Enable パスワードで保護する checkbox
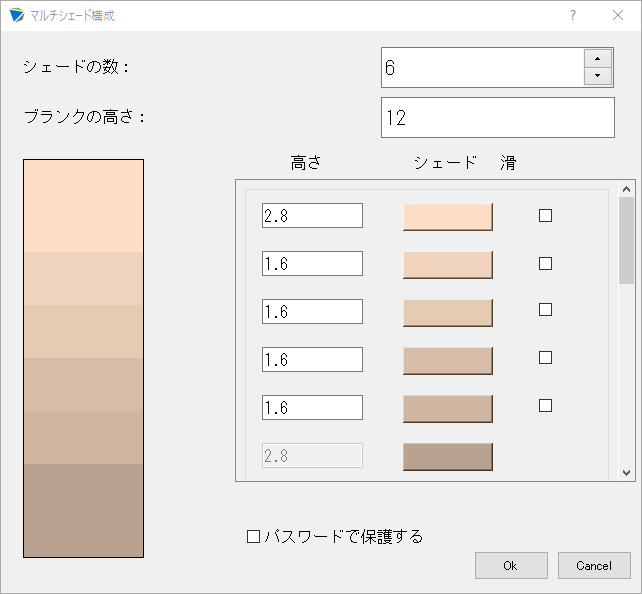This screenshot has height=594, width=642. [x=253, y=537]
